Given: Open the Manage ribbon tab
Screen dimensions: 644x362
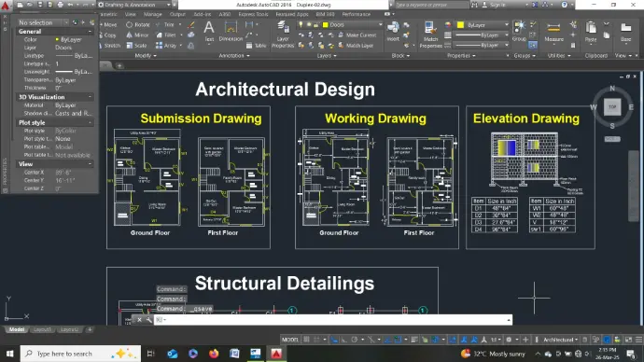Looking at the screenshot, I should coord(153,14).
